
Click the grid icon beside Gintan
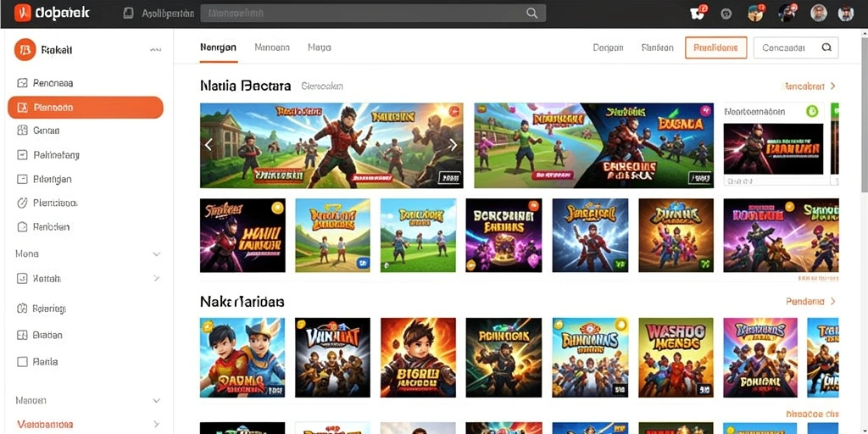22,131
